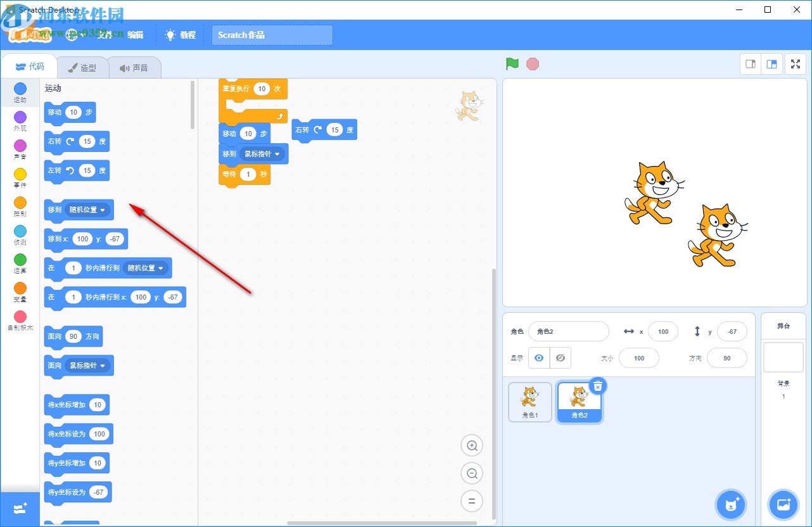Image resolution: width=812 pixels, height=527 pixels.
Task: Click the add new sprite cat icon
Action: point(731,504)
